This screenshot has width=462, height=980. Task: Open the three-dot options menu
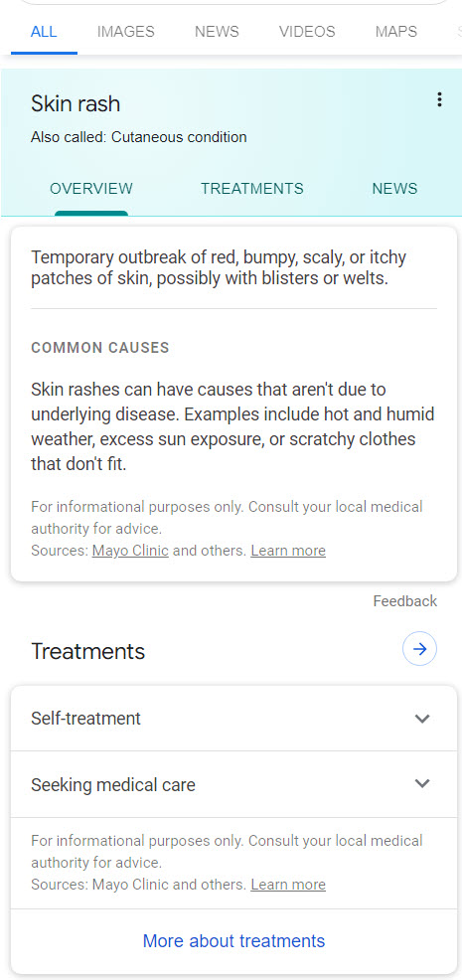439,99
